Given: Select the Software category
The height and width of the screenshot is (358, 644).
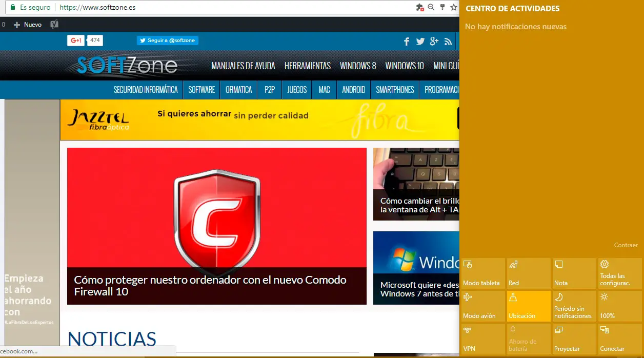Looking at the screenshot, I should point(202,90).
